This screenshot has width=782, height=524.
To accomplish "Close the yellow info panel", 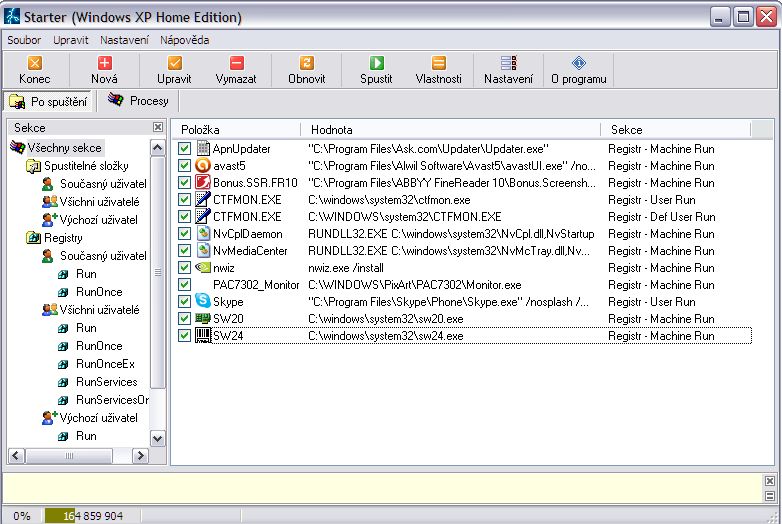I will coord(770,481).
